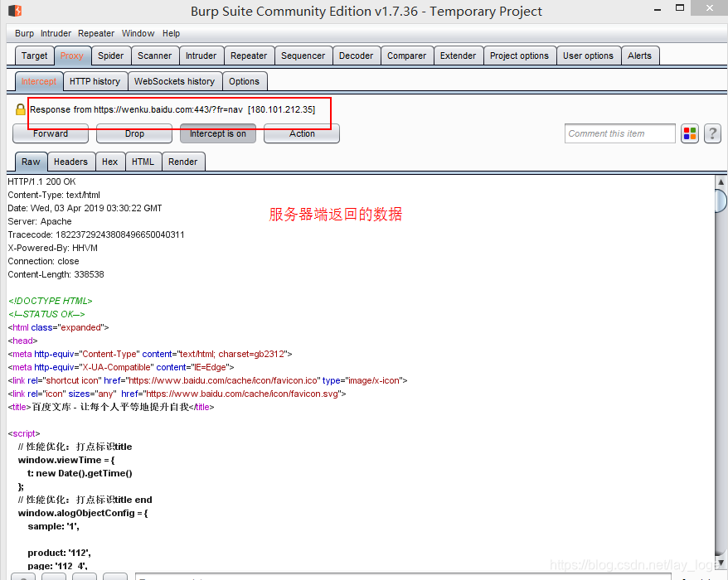Open the highlight color picker icon

click(690, 133)
